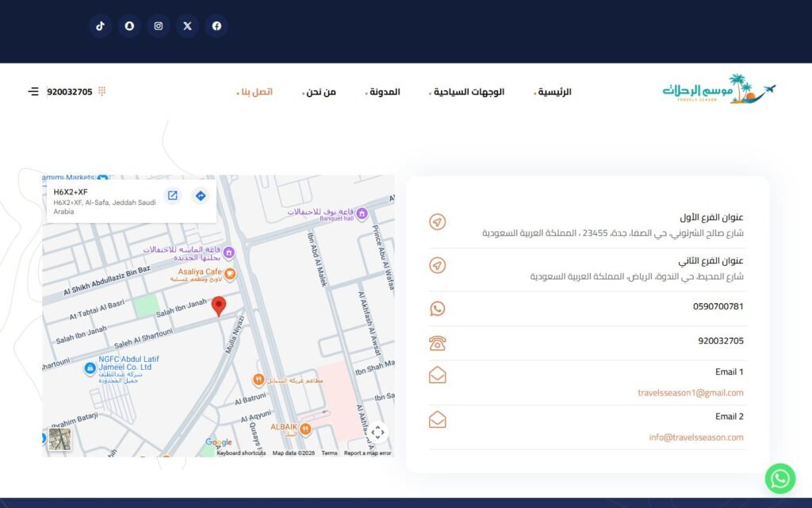Go to الرئيسية home page

click(x=554, y=92)
